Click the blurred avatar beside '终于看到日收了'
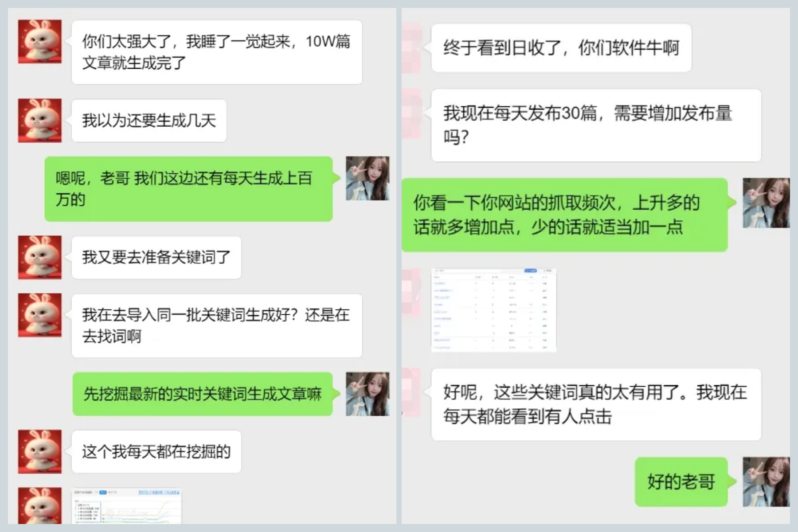Screen dimensions: 798x532 (x=412, y=48)
